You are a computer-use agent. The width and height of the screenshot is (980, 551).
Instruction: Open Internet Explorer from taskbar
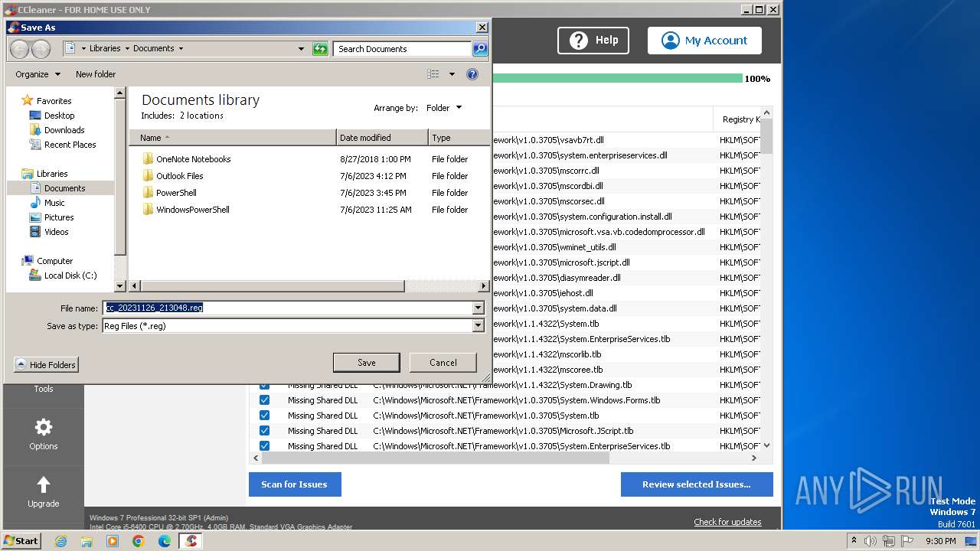(60, 541)
